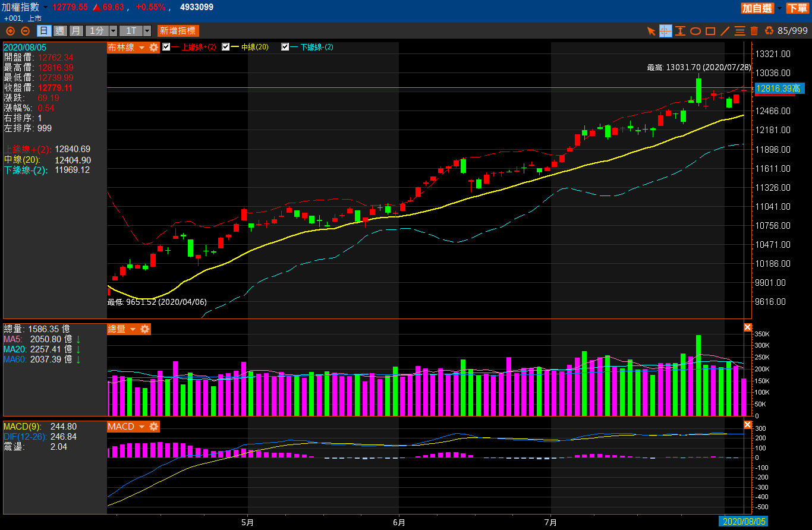Click the July 28 high green candlestick
Viewport: 812px width, 530px height.
pyautogui.click(x=698, y=90)
